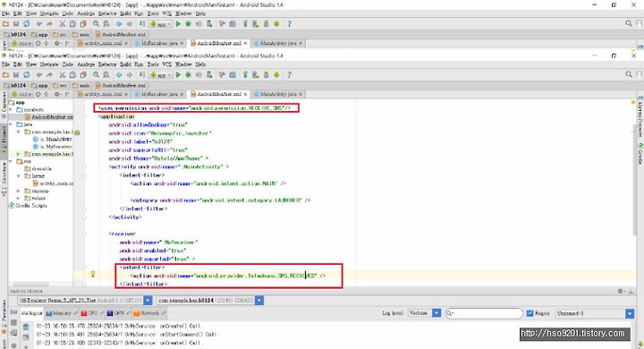Click Replace icon in front window toolbar
The width and height of the screenshot is (644, 349).
pos(106,75)
